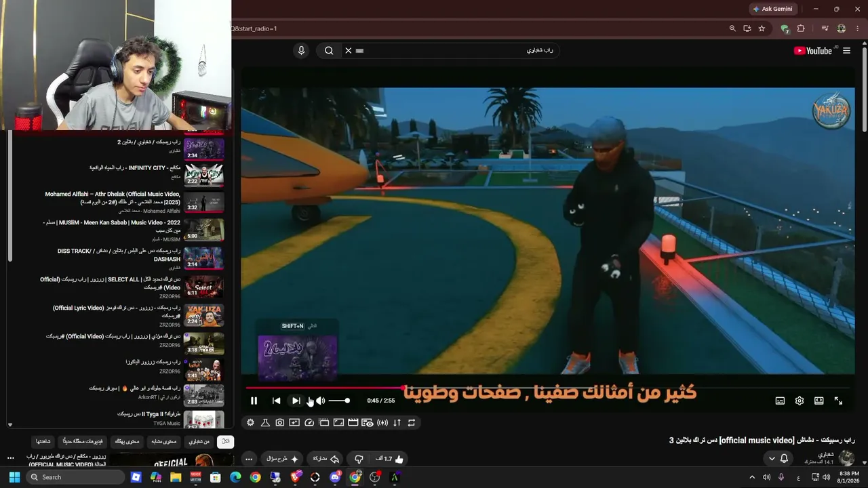
Task: Click Ask Gemini in Chrome title bar
Action: coord(772,9)
